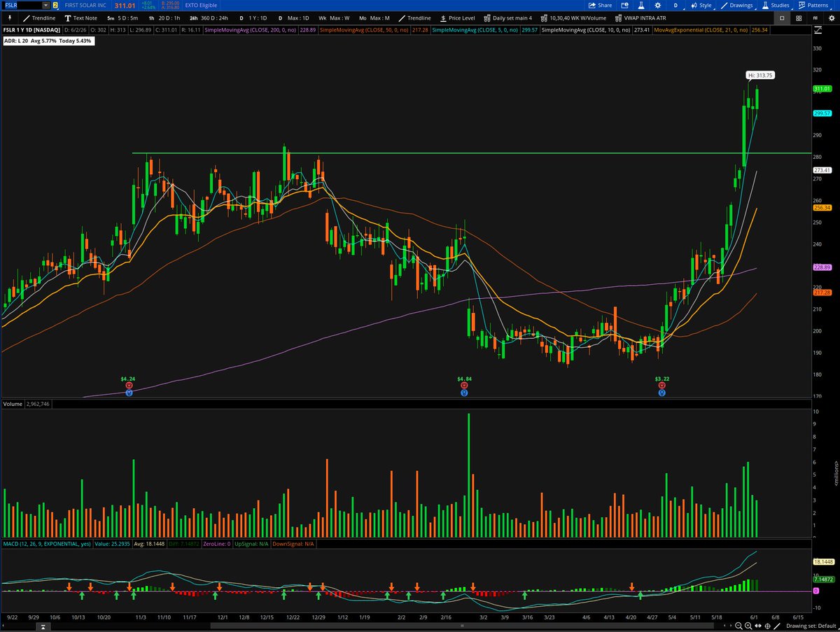Select single chart layout icon
This screenshot has height=632, width=840.
pos(782,17)
